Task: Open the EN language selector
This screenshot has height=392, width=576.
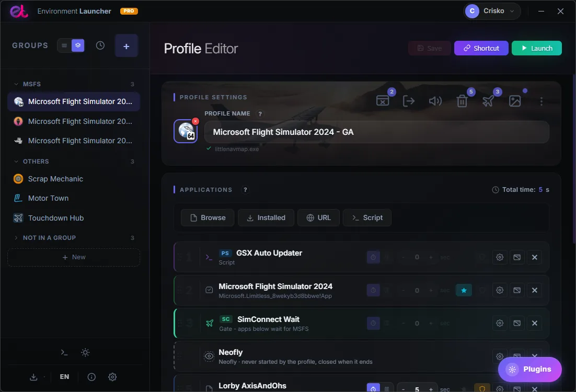Action: coord(64,377)
